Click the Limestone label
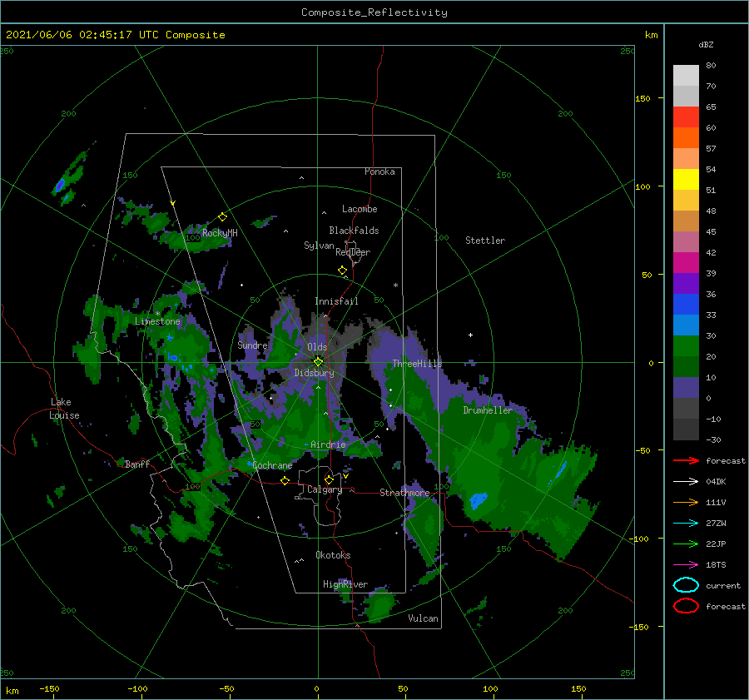The width and height of the screenshot is (749, 700). click(157, 321)
